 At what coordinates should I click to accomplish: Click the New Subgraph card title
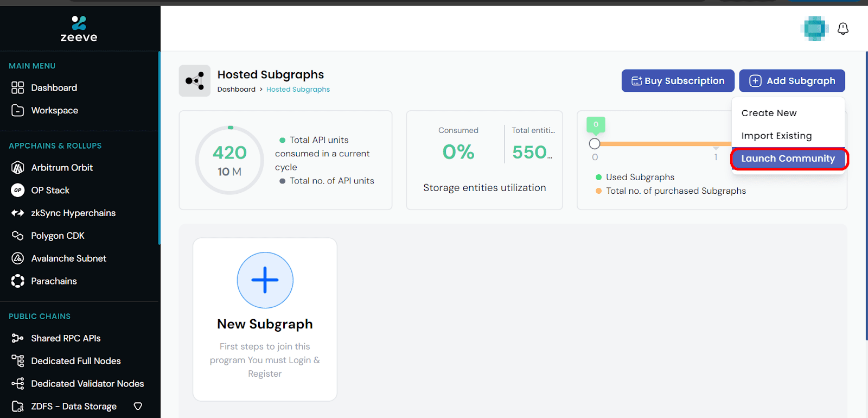(x=265, y=324)
